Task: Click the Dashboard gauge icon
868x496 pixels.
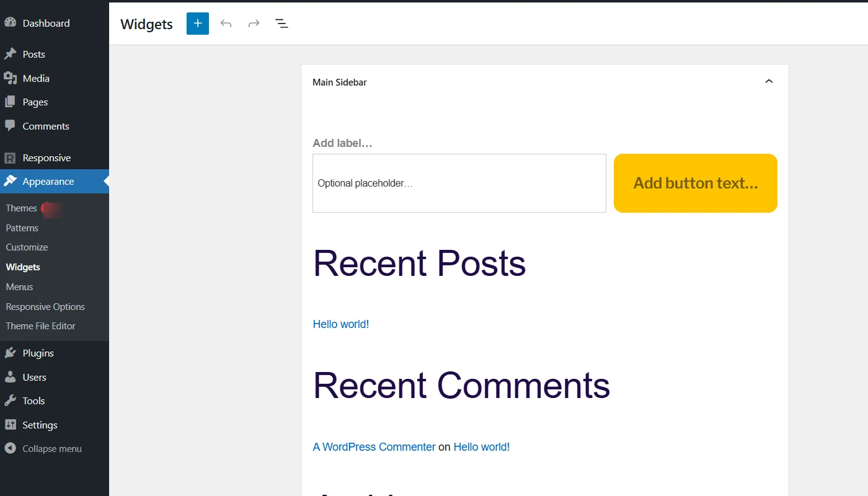Action: pyautogui.click(x=10, y=22)
